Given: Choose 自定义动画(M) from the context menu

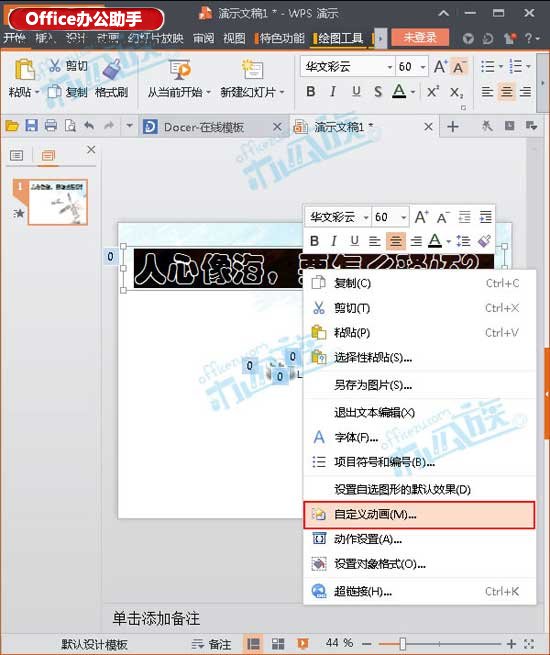Looking at the screenshot, I should coord(419,515).
